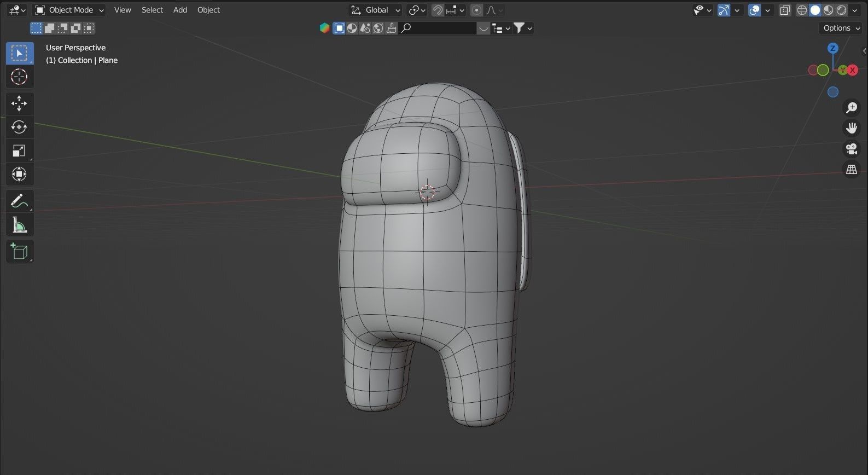Choose the Move tool
Image resolution: width=868 pixels, height=475 pixels.
(19, 103)
